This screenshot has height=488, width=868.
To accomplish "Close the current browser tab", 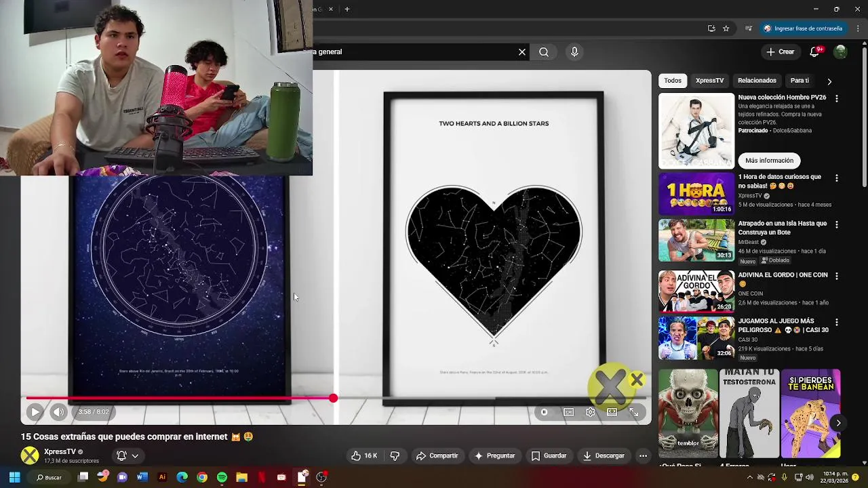I will coord(331,9).
